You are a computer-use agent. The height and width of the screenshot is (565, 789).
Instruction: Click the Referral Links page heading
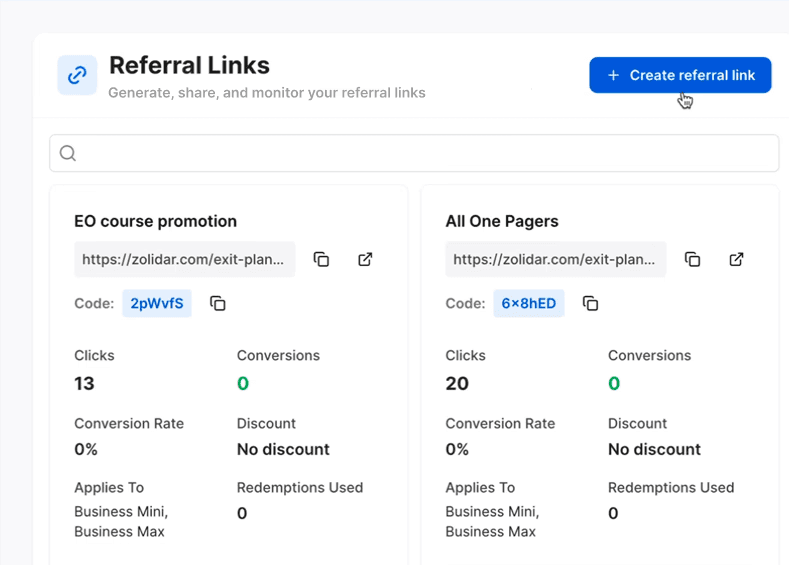[189, 65]
